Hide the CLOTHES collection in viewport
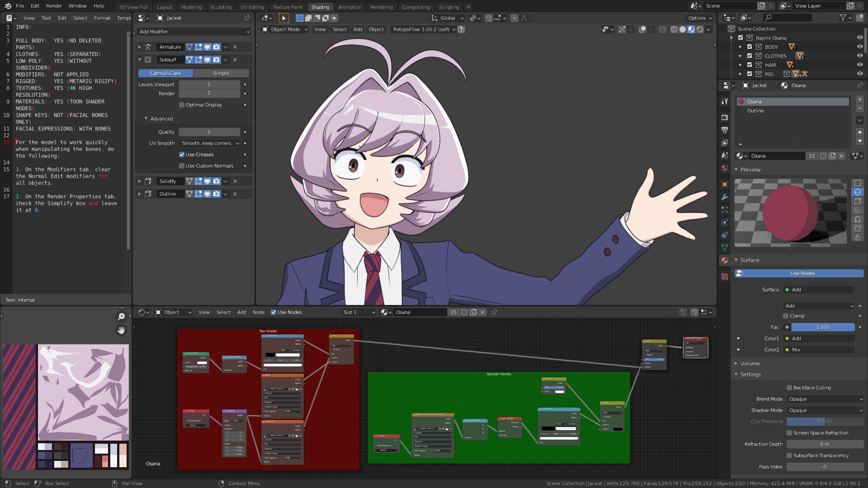 (860, 56)
